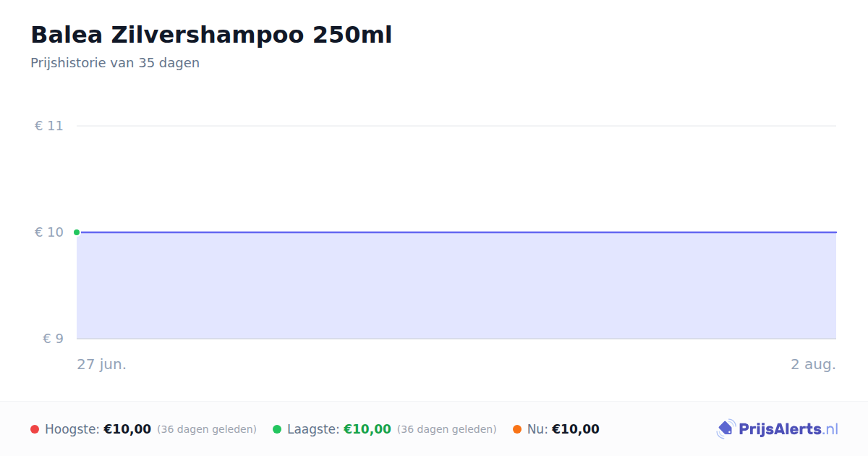Viewport: 868px width, 456px height.
Task: Open the PrijsAlerts.nl brand link
Action: (x=778, y=429)
